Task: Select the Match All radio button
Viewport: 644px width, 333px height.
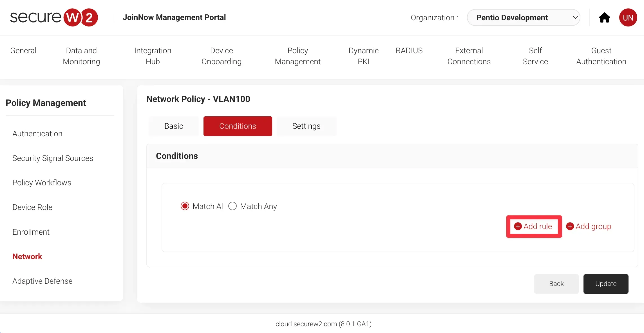Action: click(x=185, y=206)
